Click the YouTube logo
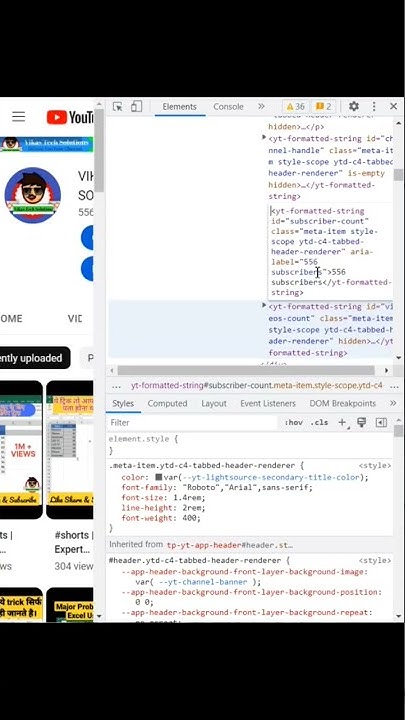 tap(70, 118)
